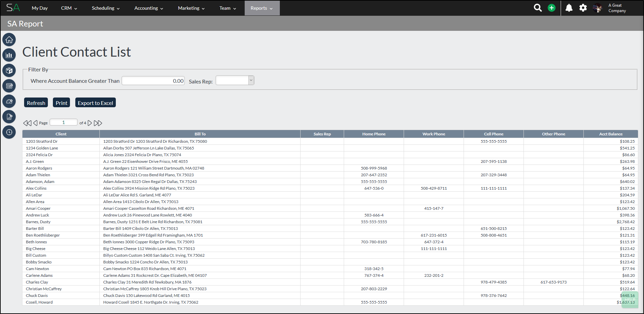The height and width of the screenshot is (314, 644).
Task: Open the Reports menu
Action: [261, 8]
